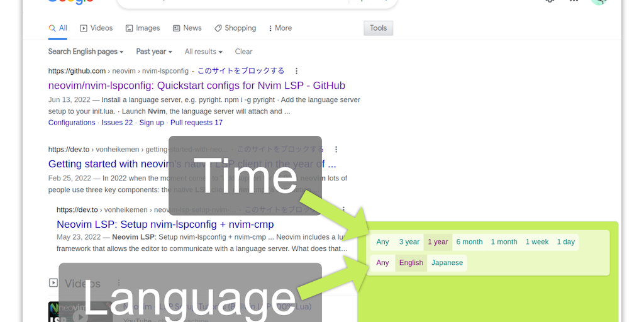Open the Issues 22 sitelink

tap(118, 123)
